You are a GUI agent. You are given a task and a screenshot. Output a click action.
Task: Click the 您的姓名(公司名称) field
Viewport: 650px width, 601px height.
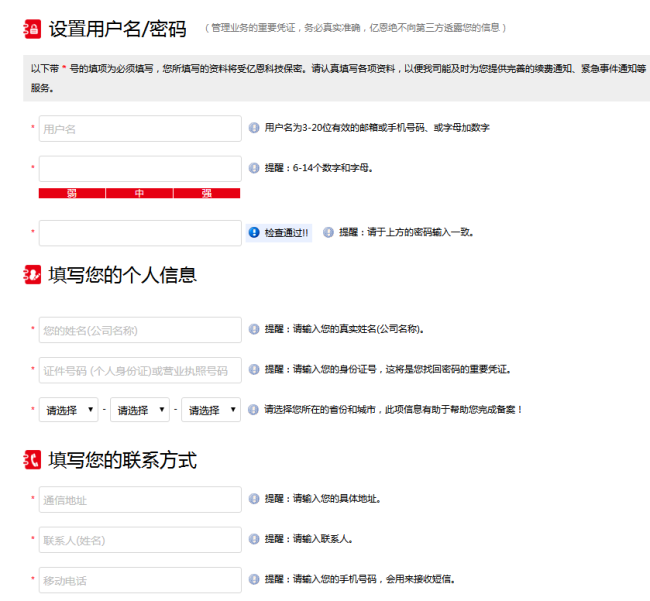(140, 330)
